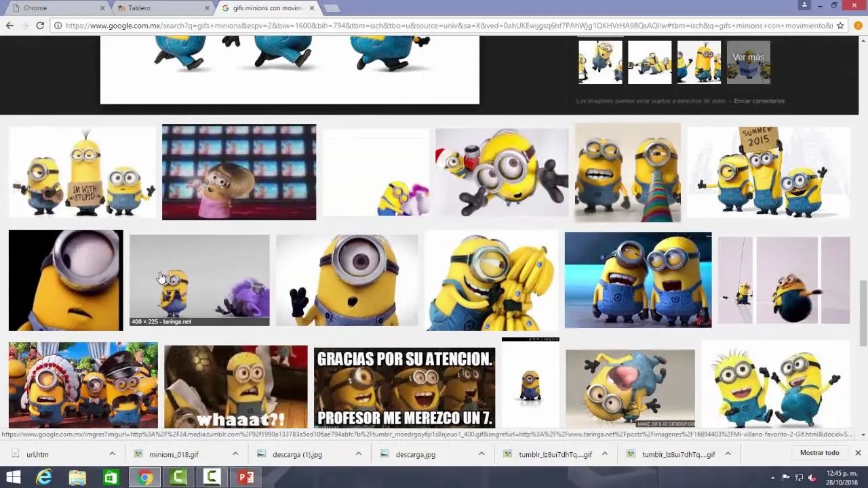Image resolution: width=868 pixels, height=488 pixels.
Task: Open the upside-down minion with tongue image
Action: [630, 388]
